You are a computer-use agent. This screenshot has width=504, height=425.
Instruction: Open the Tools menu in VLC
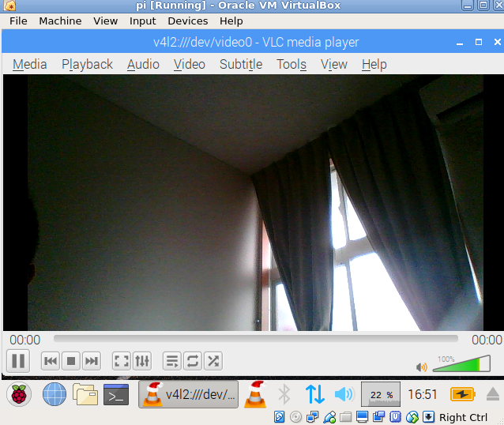pos(291,64)
